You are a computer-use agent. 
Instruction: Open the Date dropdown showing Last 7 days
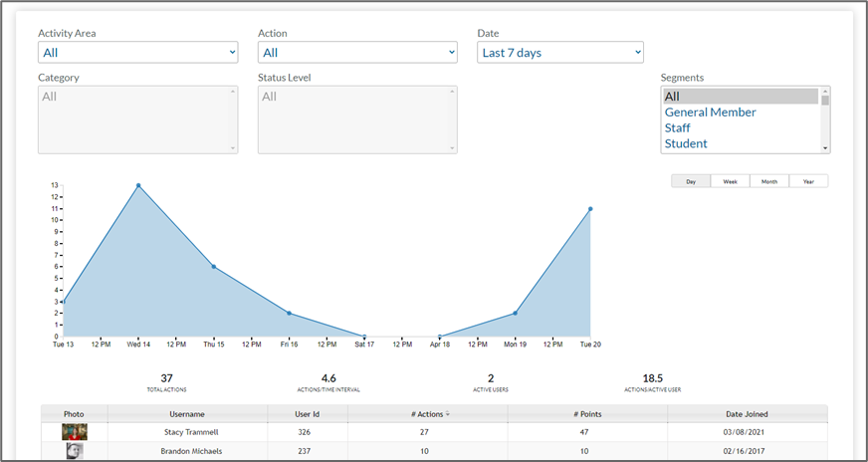tap(560, 52)
